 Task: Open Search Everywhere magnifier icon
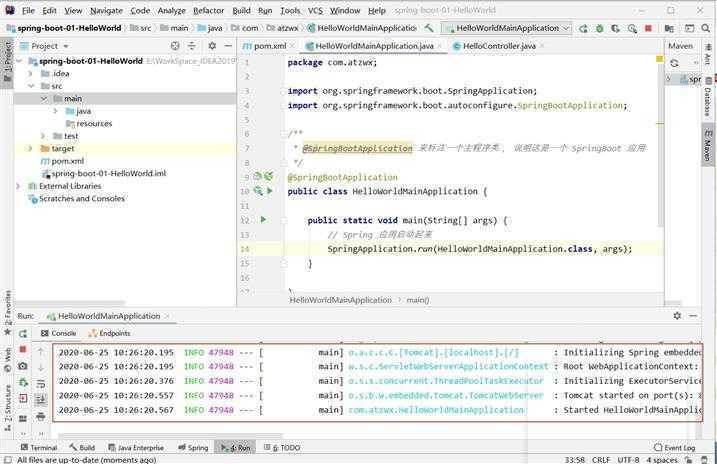pos(706,28)
